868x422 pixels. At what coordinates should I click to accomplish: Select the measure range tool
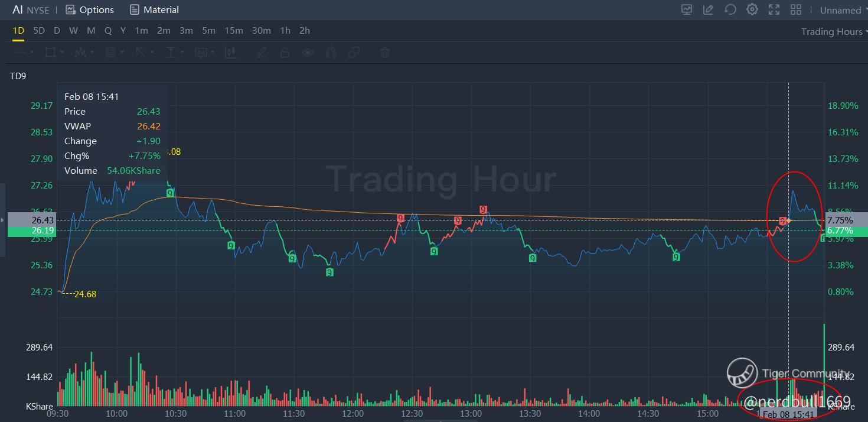click(x=171, y=53)
